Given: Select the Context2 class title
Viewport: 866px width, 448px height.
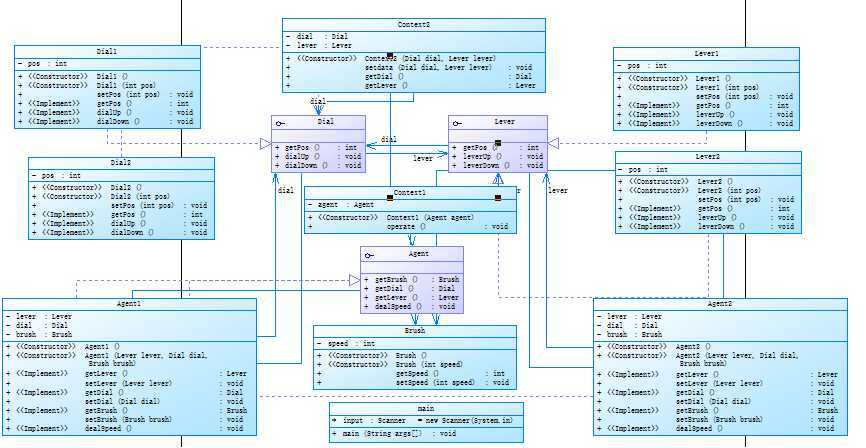Looking at the screenshot, I should 414,25.
